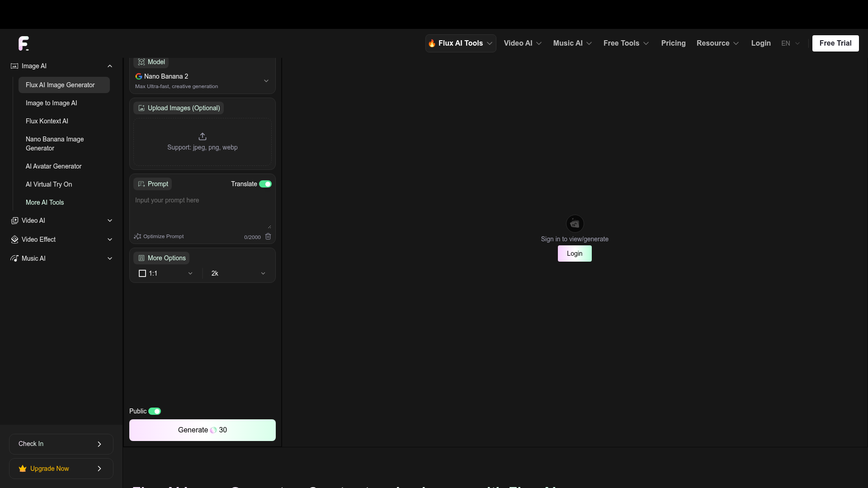Click the avatar icon above Sign in text
868x488 pixels.
pos(575,224)
